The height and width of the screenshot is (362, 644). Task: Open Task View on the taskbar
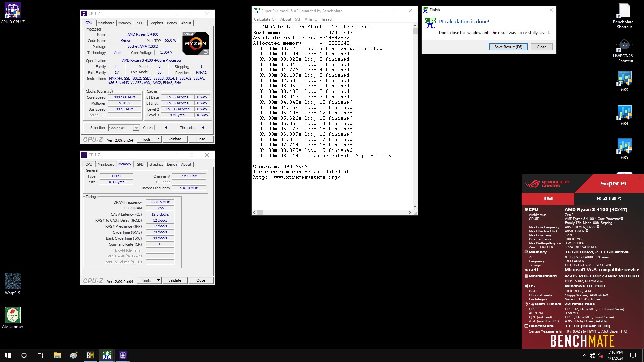click(40, 355)
